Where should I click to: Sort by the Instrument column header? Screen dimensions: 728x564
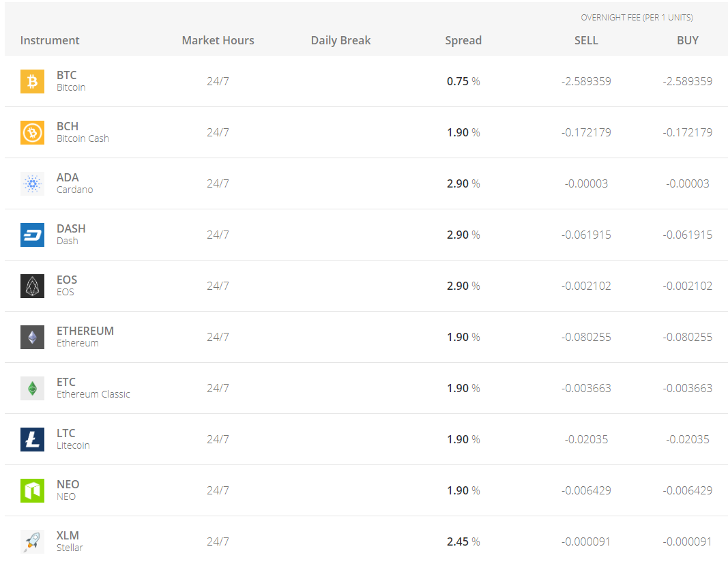[x=50, y=40]
